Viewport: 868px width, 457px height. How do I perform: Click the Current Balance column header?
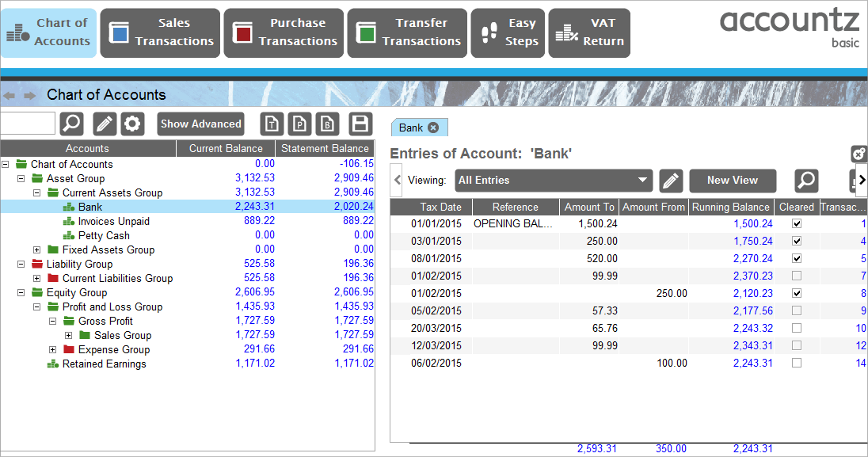coord(226,148)
